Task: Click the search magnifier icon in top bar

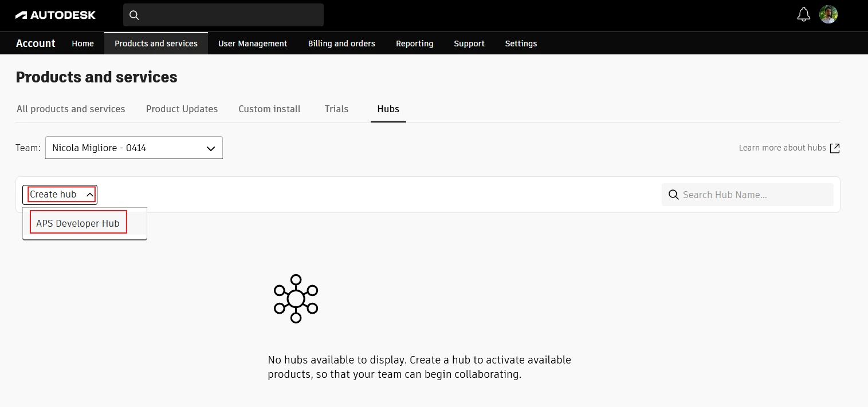Action: [134, 15]
